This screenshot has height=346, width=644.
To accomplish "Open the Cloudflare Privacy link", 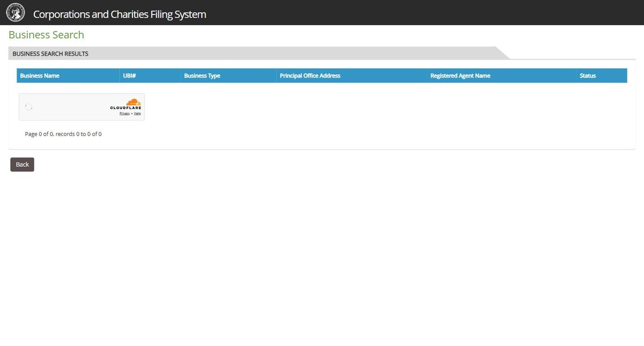I will coord(125,114).
